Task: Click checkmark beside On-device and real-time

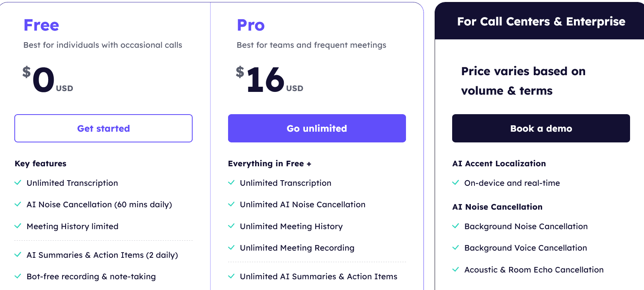Action: click(456, 183)
